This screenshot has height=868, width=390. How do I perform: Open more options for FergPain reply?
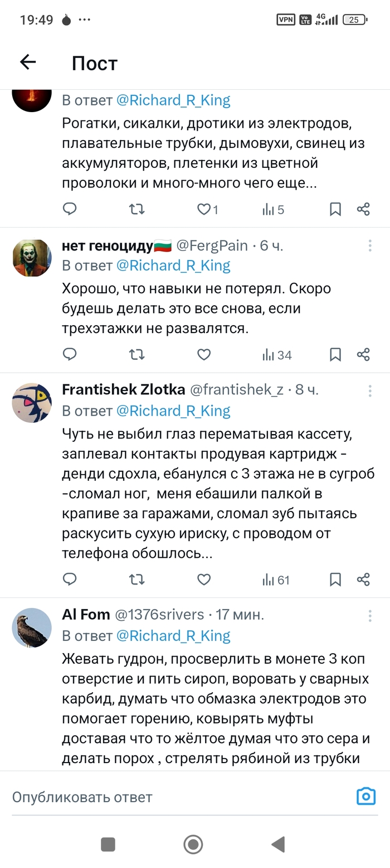[x=370, y=245]
